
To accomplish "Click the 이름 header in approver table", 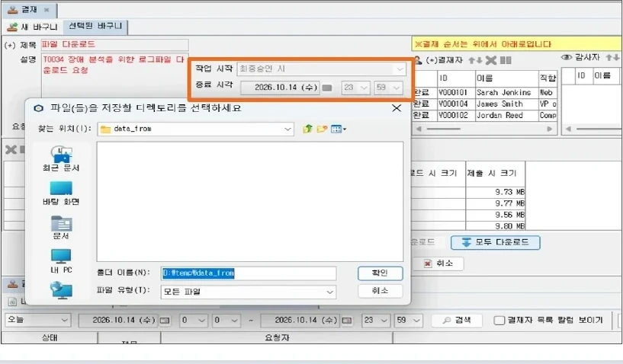I will pyautogui.click(x=506, y=78).
